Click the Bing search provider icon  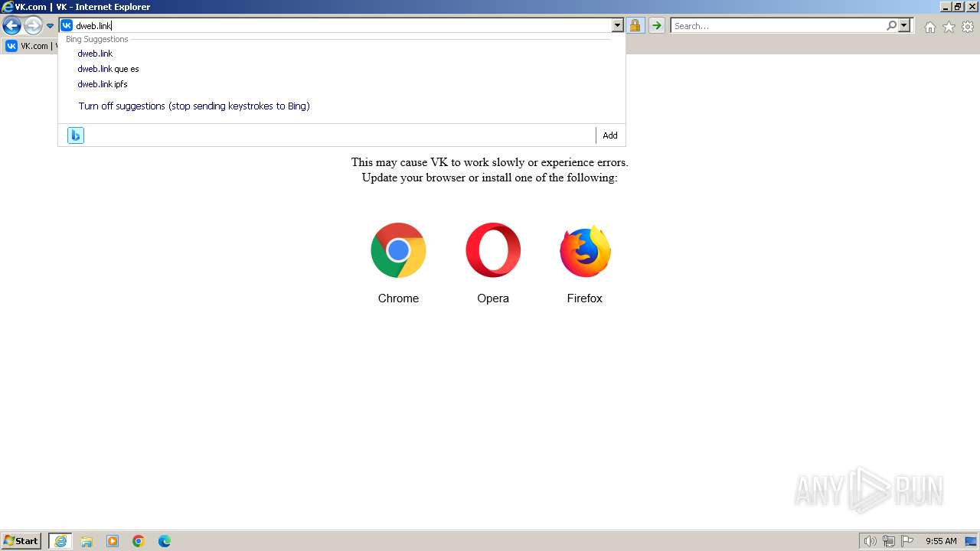click(x=76, y=135)
